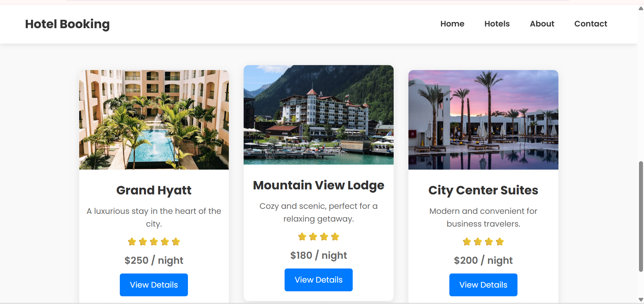Viewport: 644px width, 304px height.
Task: Navigate to the About page
Action: point(542,24)
